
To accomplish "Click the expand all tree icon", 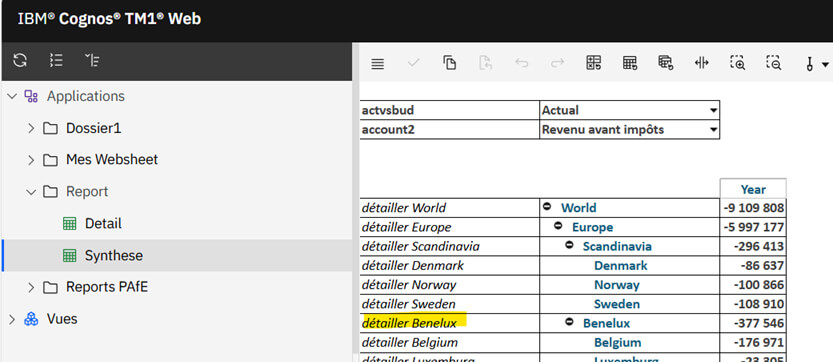I will 56,61.
